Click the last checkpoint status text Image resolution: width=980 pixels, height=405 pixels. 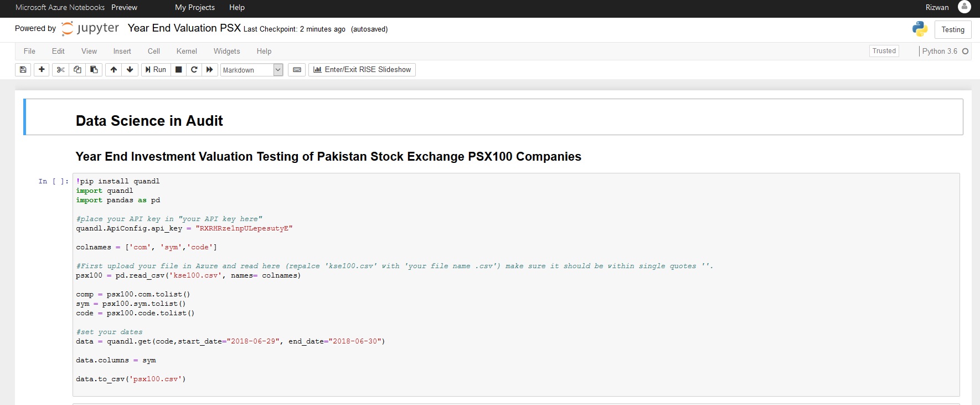tap(295, 29)
